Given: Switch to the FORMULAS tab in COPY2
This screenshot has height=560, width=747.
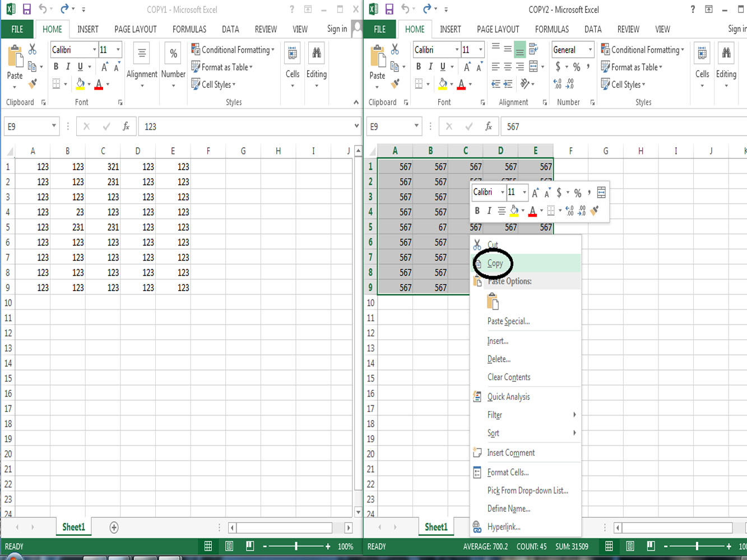Looking at the screenshot, I should point(551,29).
